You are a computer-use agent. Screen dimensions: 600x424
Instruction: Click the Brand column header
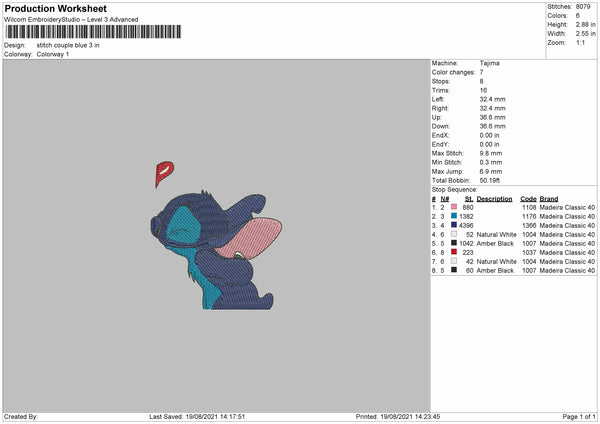click(549, 199)
